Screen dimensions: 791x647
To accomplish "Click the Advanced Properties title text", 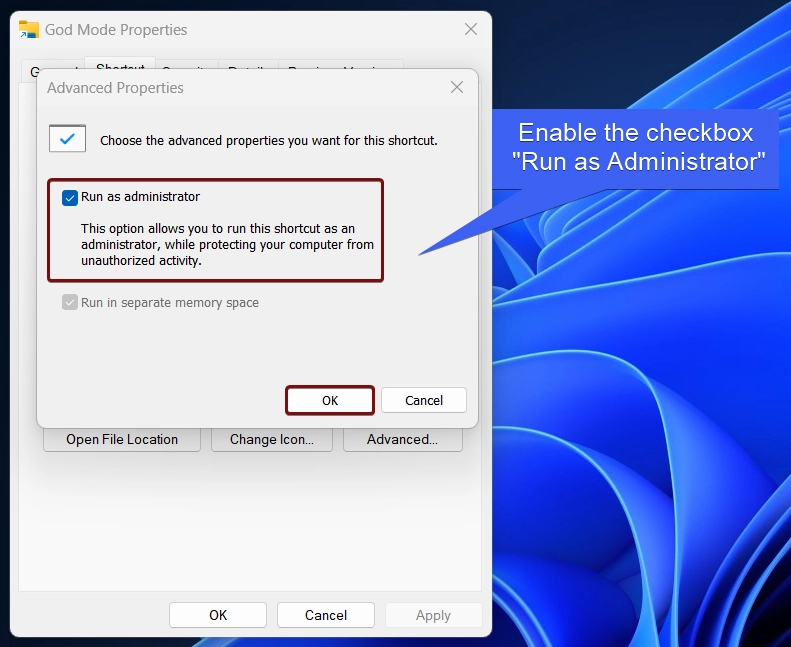I will [x=115, y=88].
